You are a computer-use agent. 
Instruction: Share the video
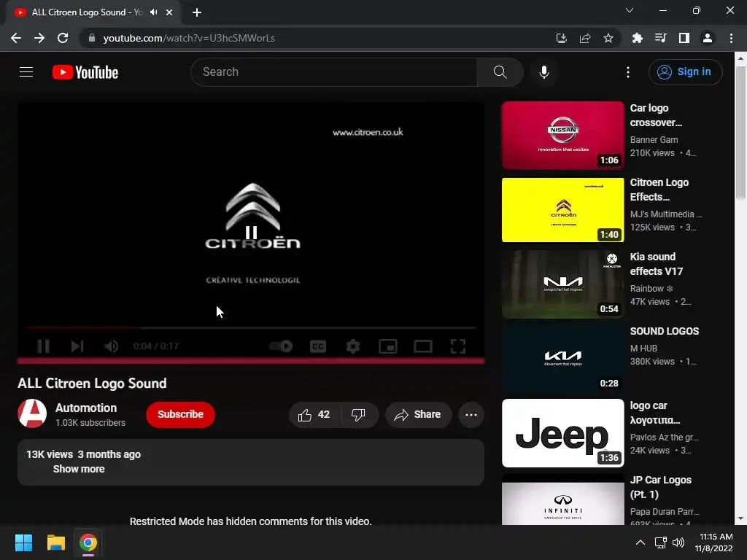(418, 415)
